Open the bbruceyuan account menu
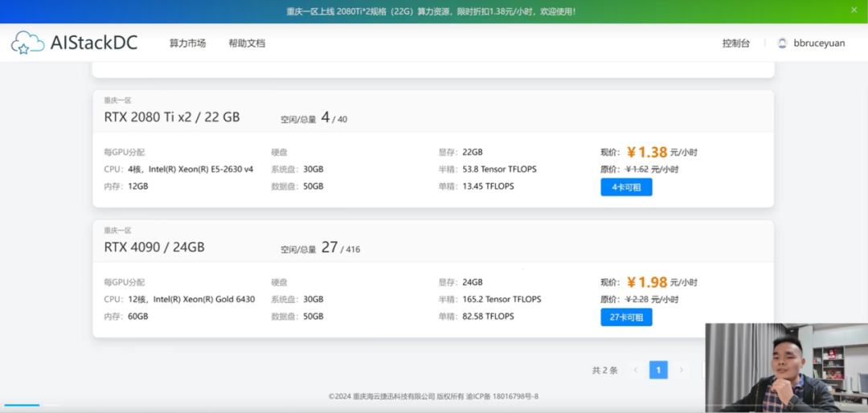The height and width of the screenshot is (413, 868). click(819, 43)
